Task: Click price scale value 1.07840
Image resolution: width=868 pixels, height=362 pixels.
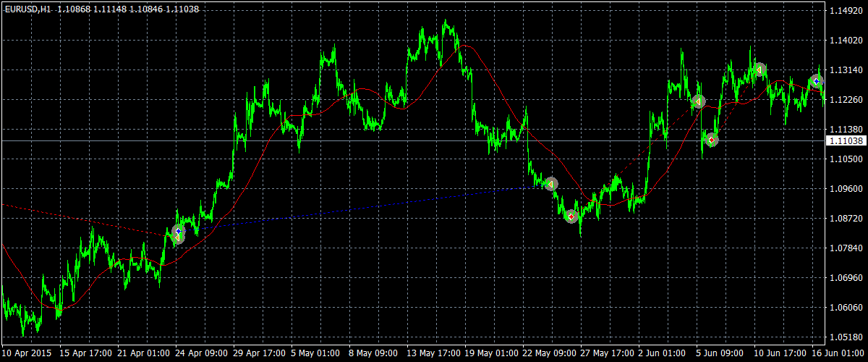Action: pyautogui.click(x=847, y=248)
